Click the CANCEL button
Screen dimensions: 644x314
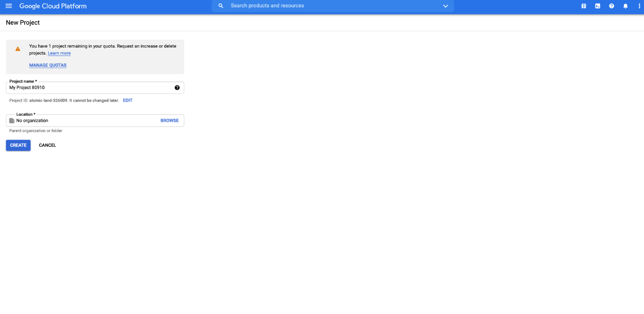(48, 145)
